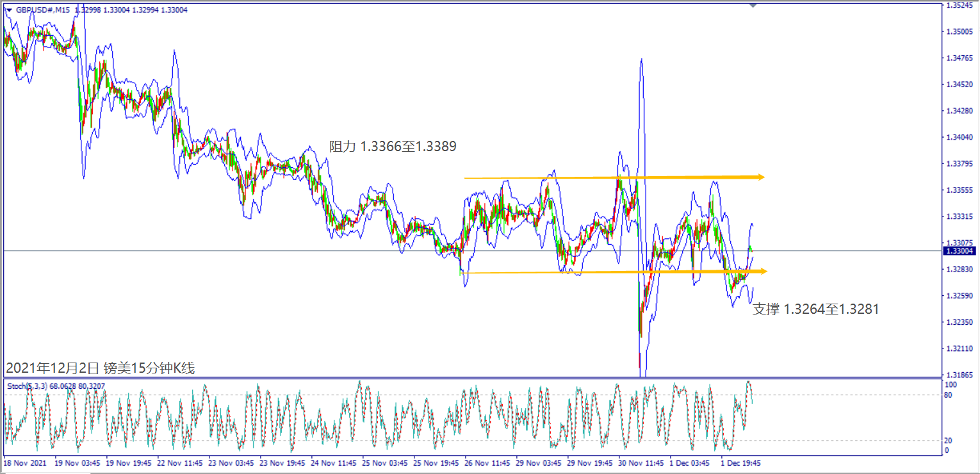The image size is (980, 474).
Task: Click price axis value 1.32590
Action: (x=960, y=296)
